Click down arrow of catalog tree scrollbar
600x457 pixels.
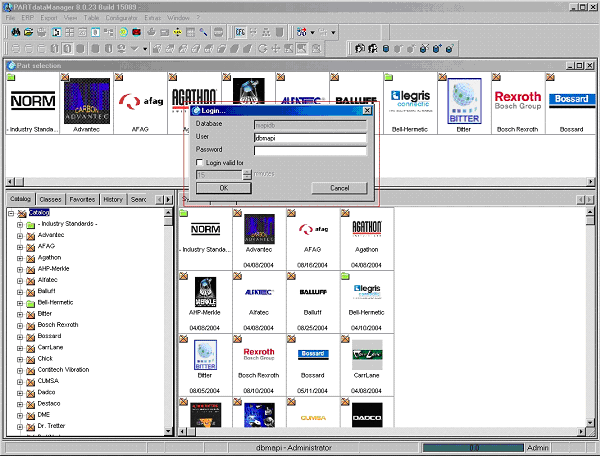[168, 431]
